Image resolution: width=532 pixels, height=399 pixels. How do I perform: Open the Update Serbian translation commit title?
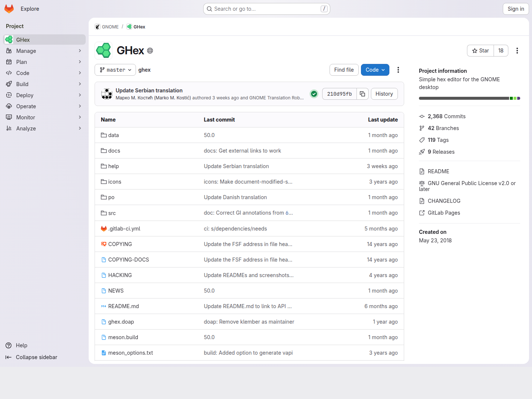149,91
